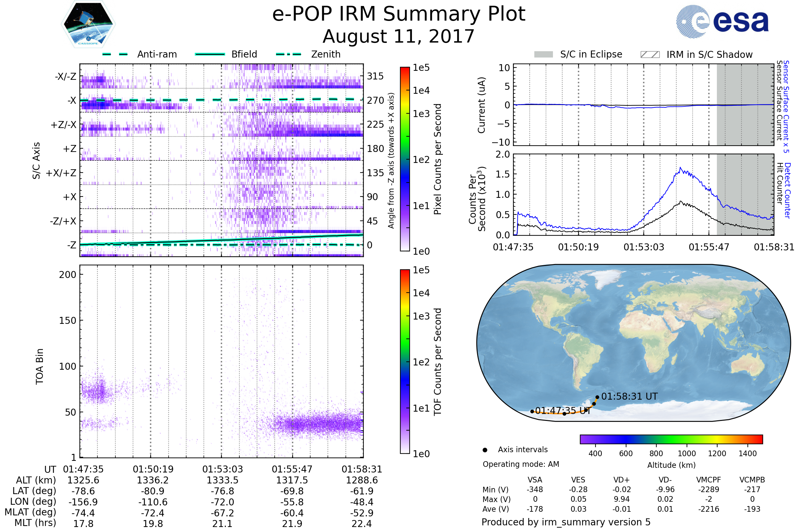Click the 01:47:35 UT start point on map
This screenshot has width=798, height=532.
point(532,412)
